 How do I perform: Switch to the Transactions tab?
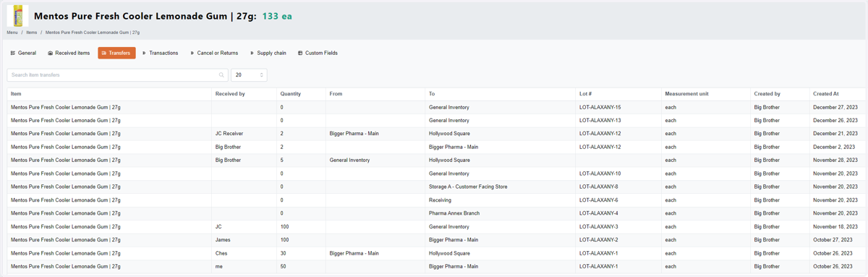coord(160,53)
